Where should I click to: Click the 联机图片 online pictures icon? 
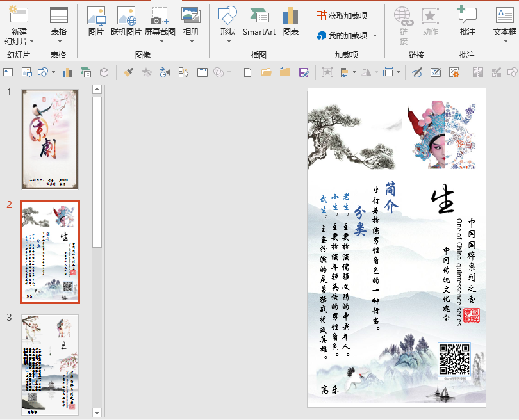(x=127, y=16)
